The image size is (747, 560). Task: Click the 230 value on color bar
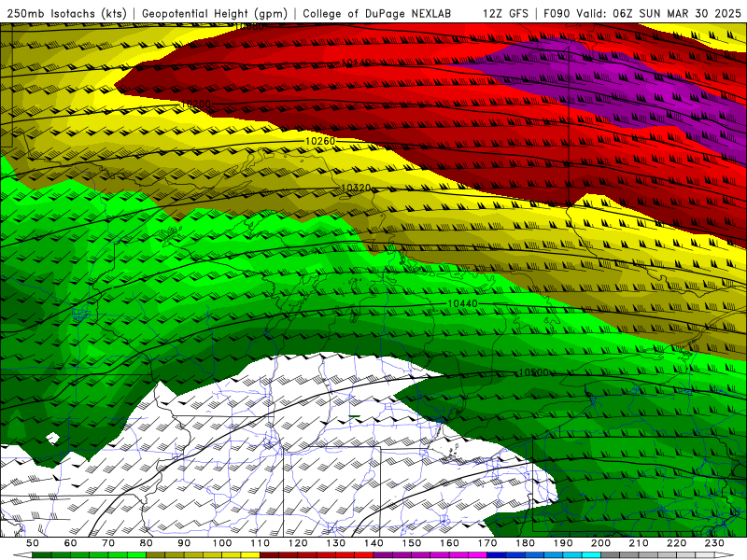click(x=714, y=543)
